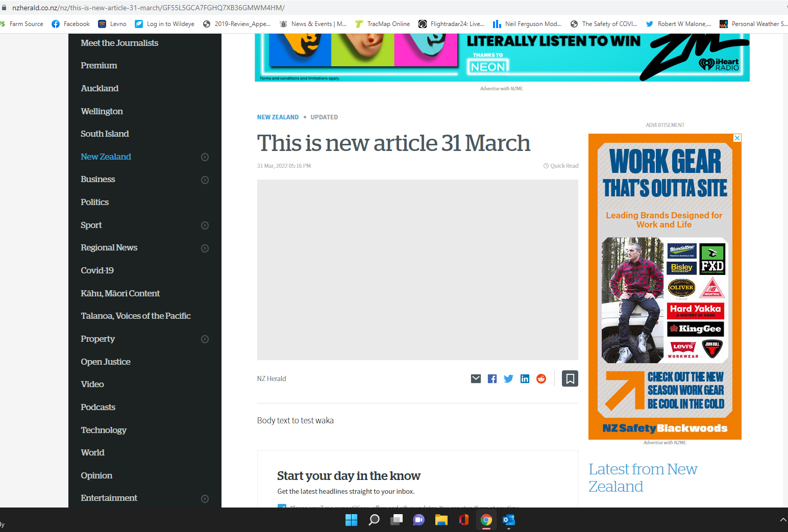
Task: Open taskbar Search
Action: click(x=374, y=520)
